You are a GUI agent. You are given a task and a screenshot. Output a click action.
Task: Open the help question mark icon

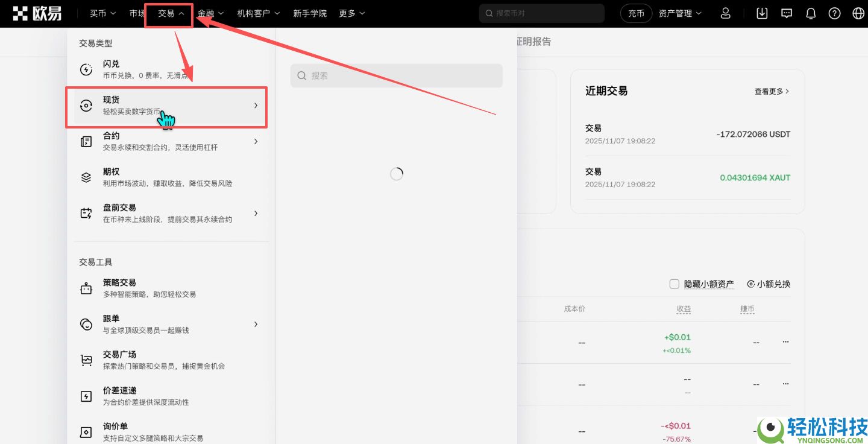[x=834, y=13]
